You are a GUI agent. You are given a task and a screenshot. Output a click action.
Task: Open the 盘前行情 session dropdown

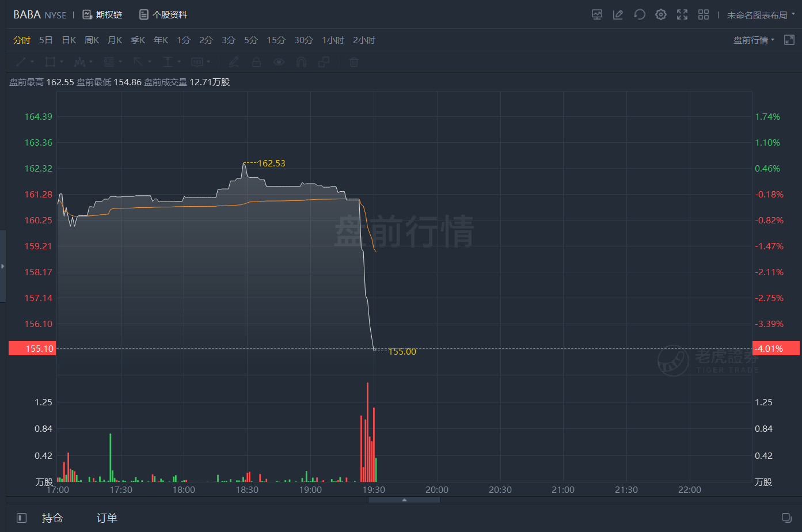click(x=754, y=40)
